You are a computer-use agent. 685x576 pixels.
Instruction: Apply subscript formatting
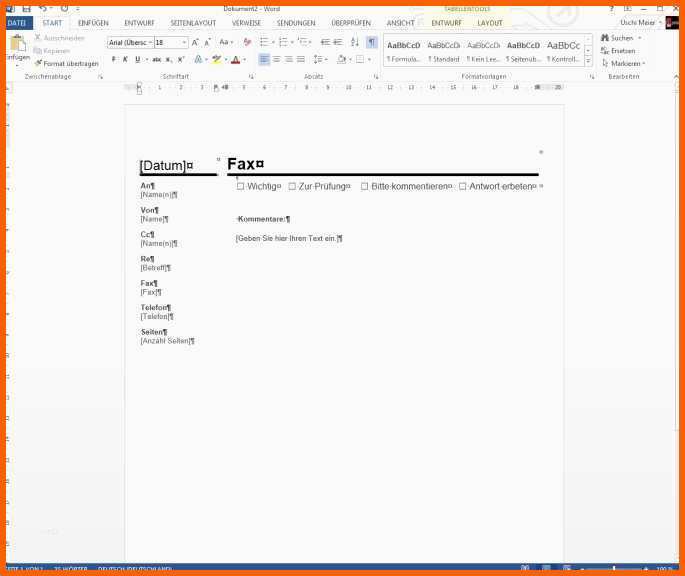pyautogui.click(x=169, y=59)
